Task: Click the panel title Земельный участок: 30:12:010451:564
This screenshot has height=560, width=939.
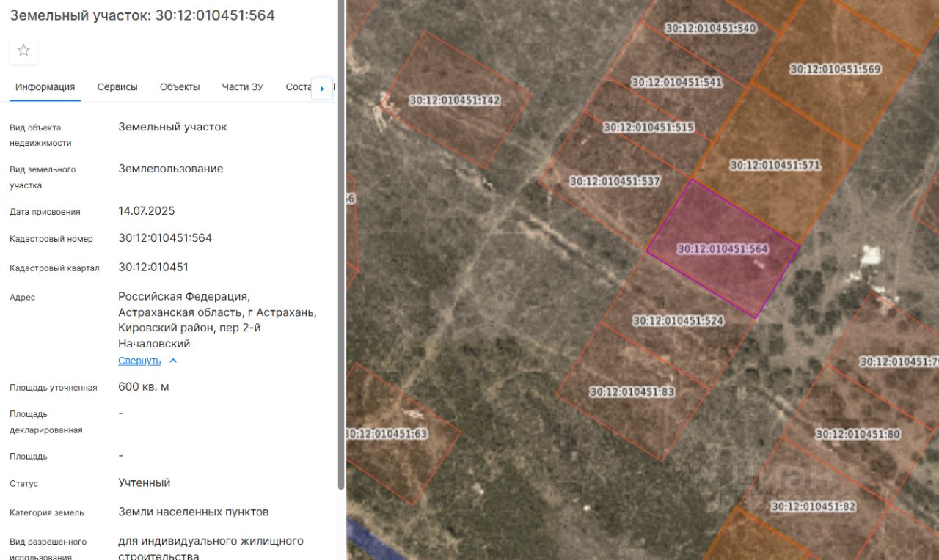Action: [142, 15]
